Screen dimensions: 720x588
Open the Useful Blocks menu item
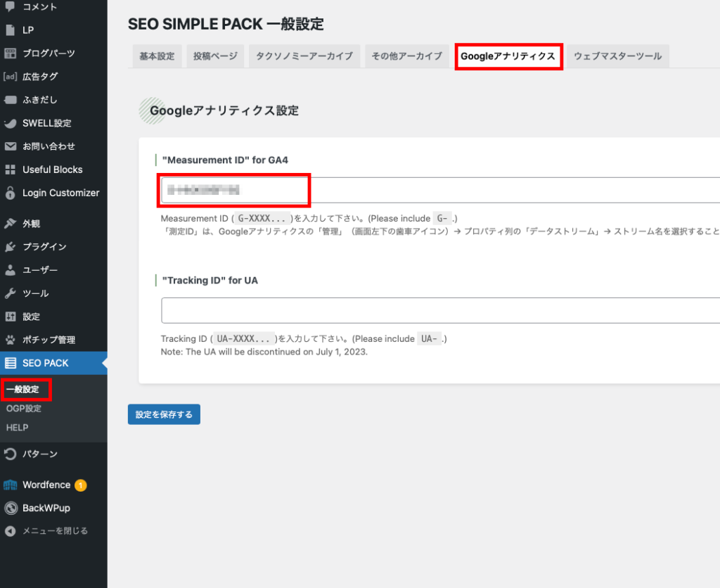tap(53, 170)
